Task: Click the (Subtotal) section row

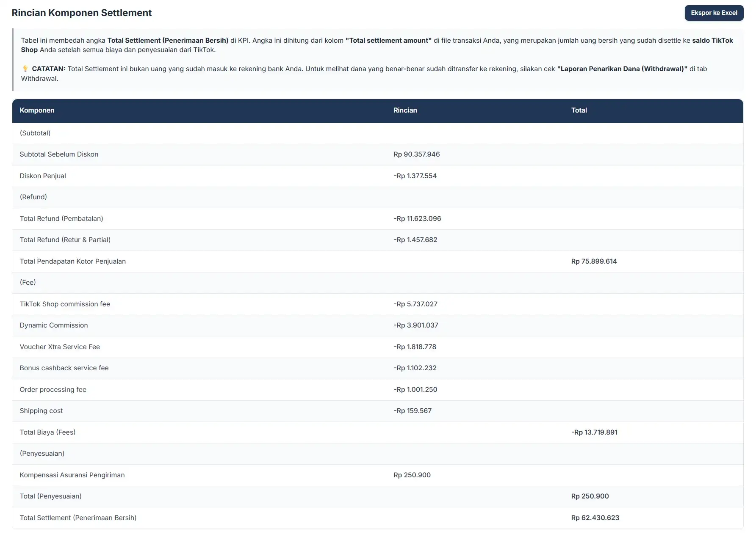Action: 36,133
